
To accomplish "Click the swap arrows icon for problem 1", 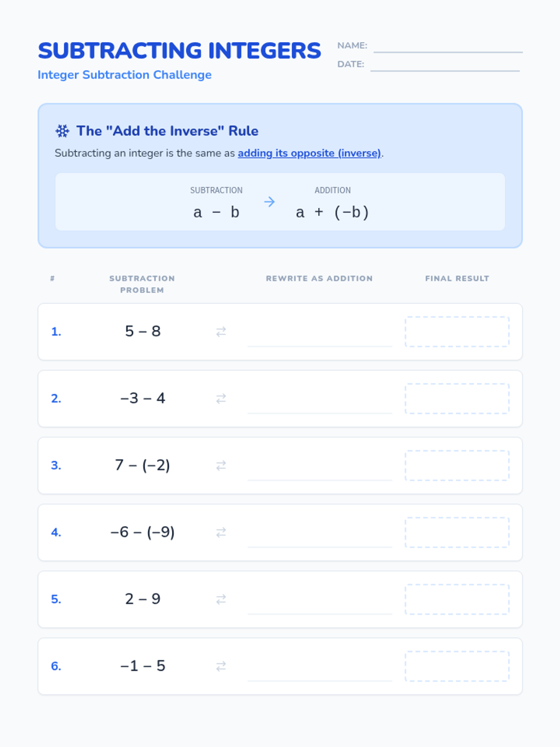I will tap(221, 331).
